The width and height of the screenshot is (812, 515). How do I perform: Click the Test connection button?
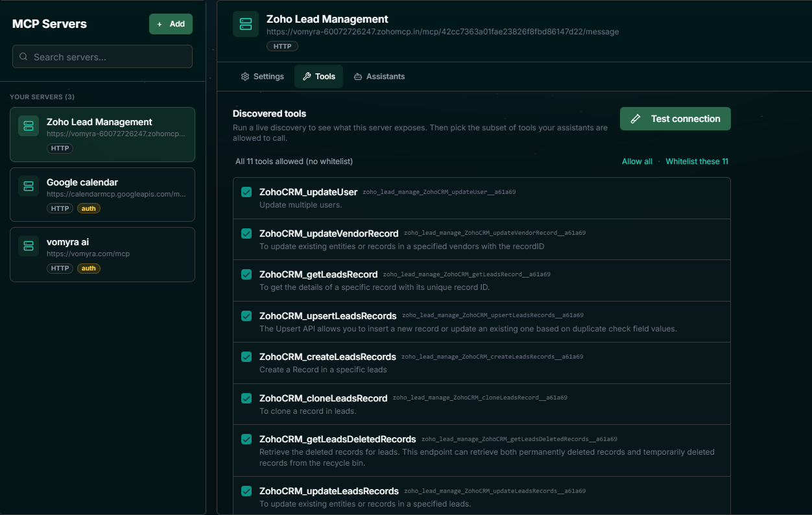pyautogui.click(x=675, y=119)
